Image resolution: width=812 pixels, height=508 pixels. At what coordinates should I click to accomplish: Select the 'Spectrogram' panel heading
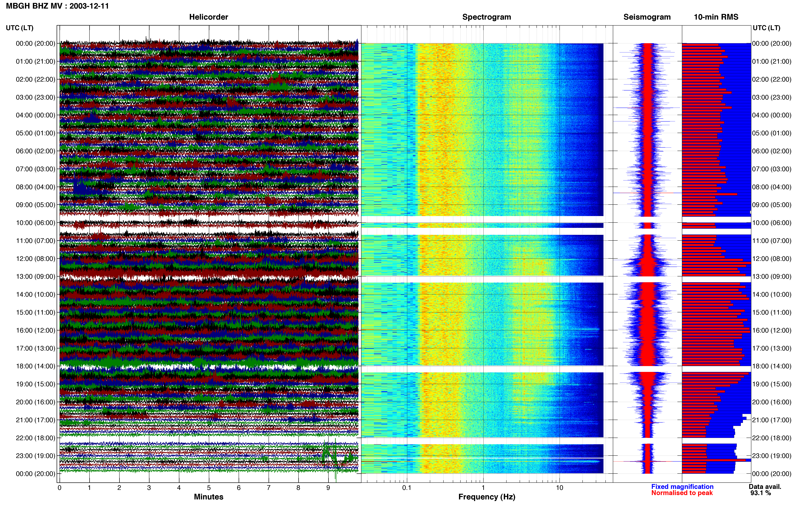tap(487, 17)
